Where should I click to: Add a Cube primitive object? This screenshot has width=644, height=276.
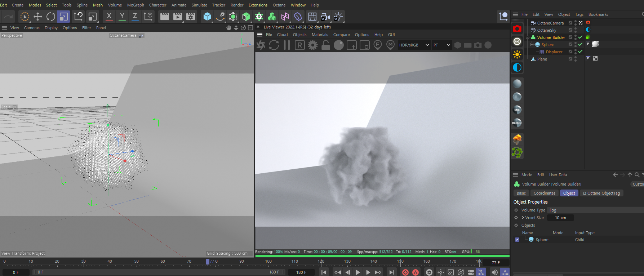click(207, 17)
